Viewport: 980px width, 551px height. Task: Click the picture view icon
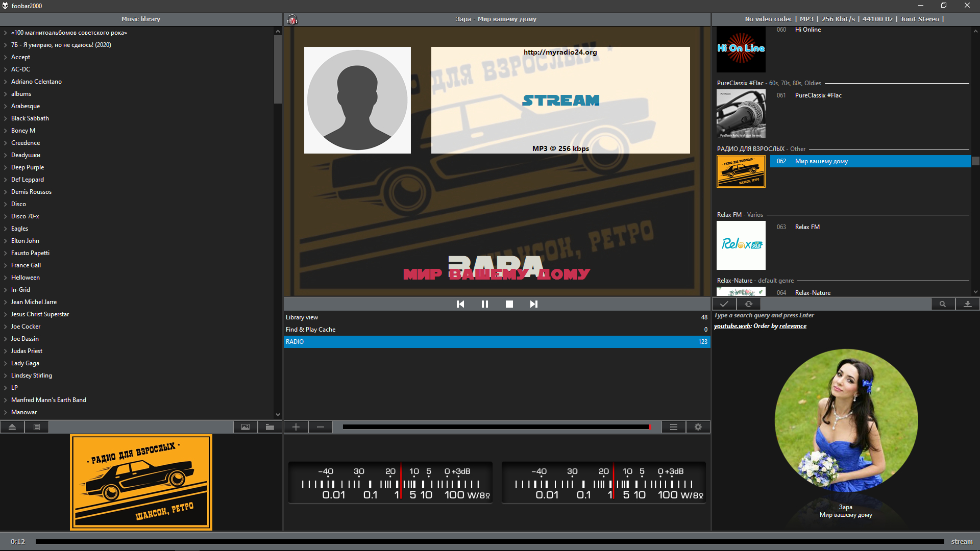246,427
